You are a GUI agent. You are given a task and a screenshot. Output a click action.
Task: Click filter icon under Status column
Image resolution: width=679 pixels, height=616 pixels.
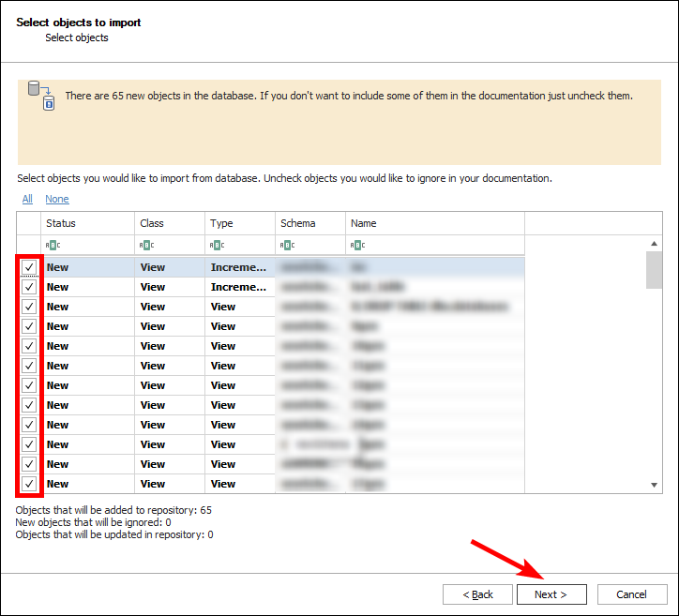[x=53, y=246]
